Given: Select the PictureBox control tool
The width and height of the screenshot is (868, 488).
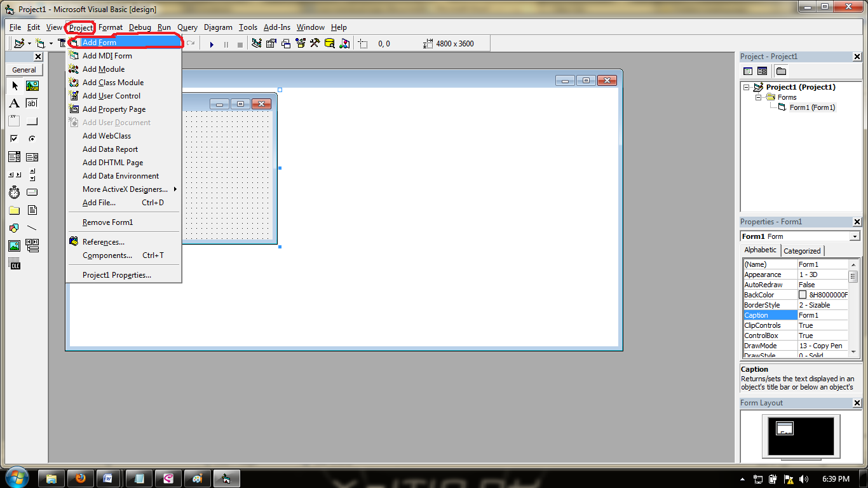Looking at the screenshot, I should coord(32,86).
